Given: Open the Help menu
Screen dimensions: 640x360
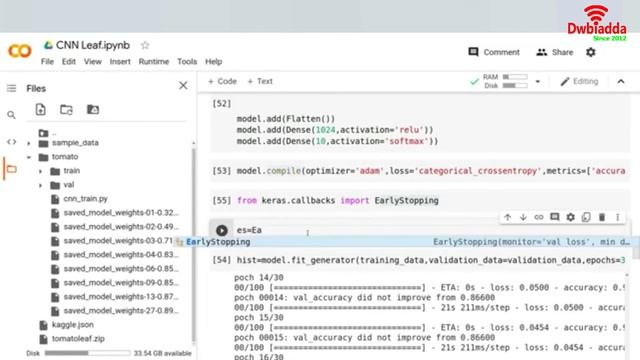Looking at the screenshot, I should (x=213, y=62).
